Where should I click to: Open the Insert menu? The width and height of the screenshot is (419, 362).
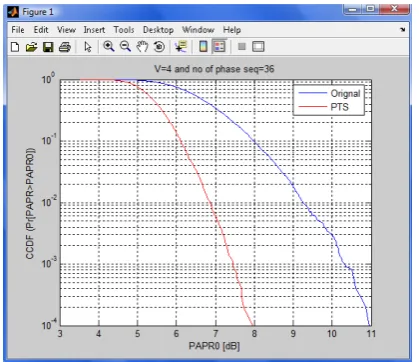[94, 30]
